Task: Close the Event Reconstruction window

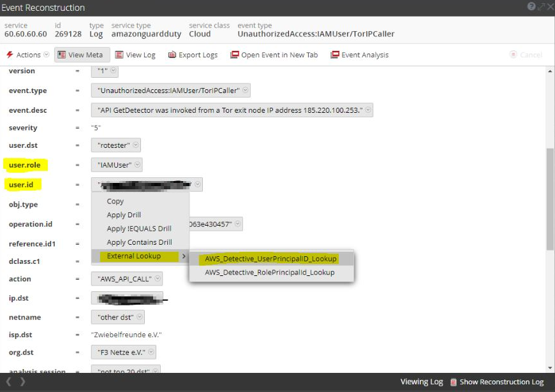Action: [551, 6]
